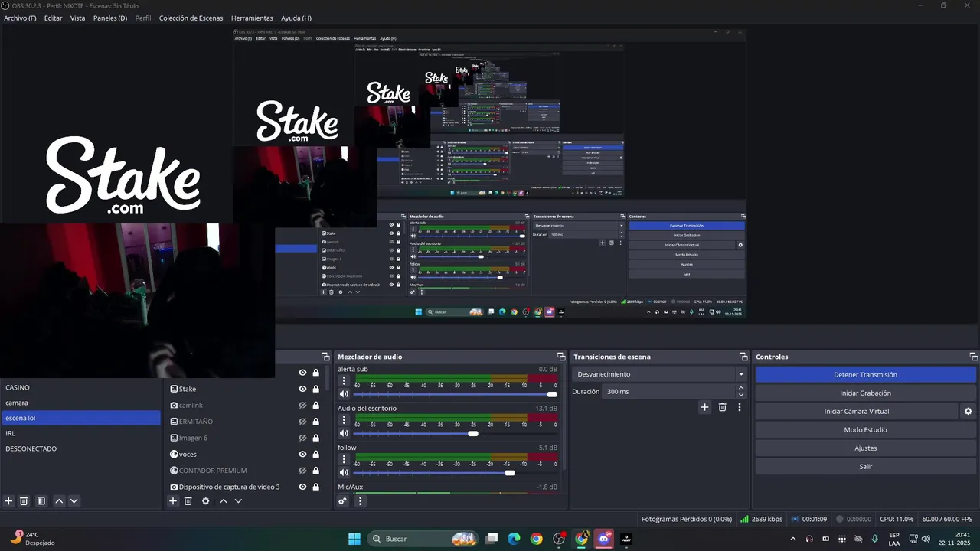Open Audio del escritorio three-dot options

pos(344,420)
